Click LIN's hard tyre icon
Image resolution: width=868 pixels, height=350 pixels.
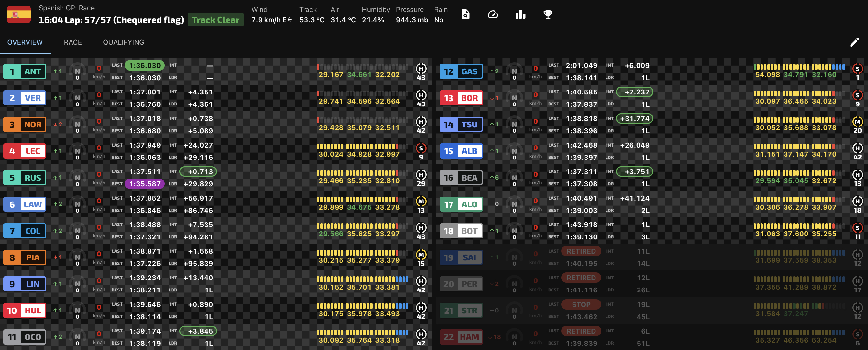pyautogui.click(x=421, y=281)
